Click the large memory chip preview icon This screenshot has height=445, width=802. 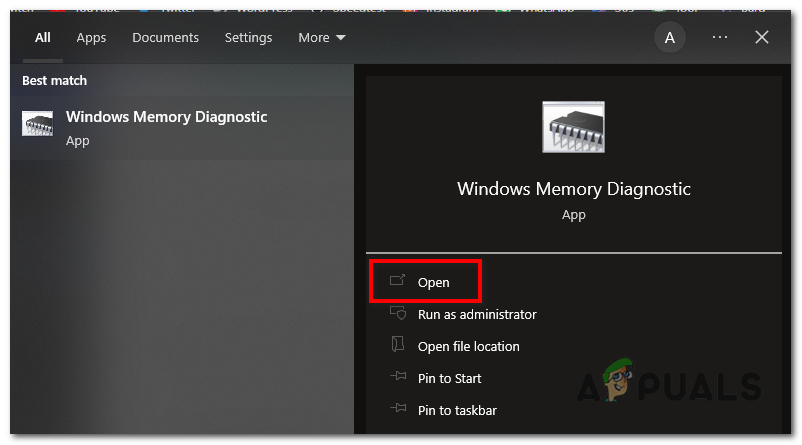573,127
